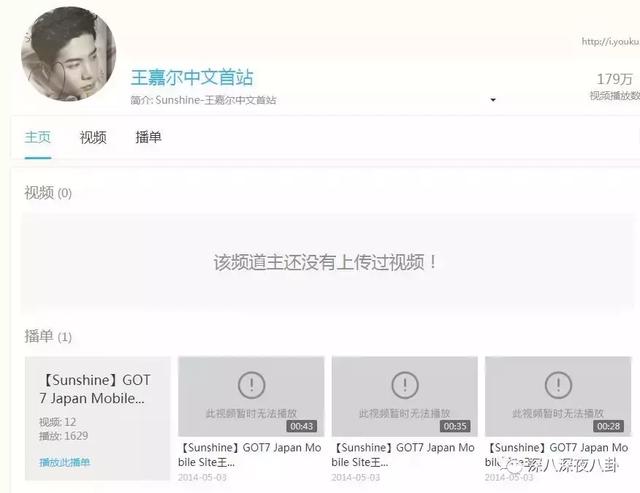The image size is (640, 493).
Task: Open video title under the 00:28 thumbnail
Action: point(557,455)
